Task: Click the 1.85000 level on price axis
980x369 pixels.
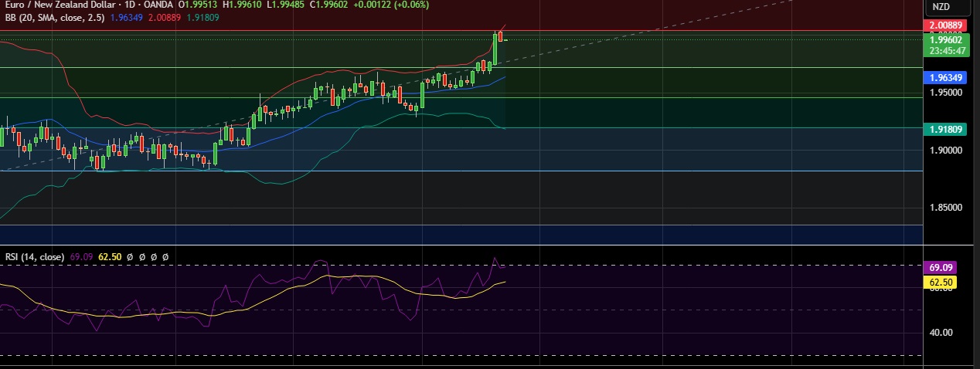Action: tap(945, 208)
